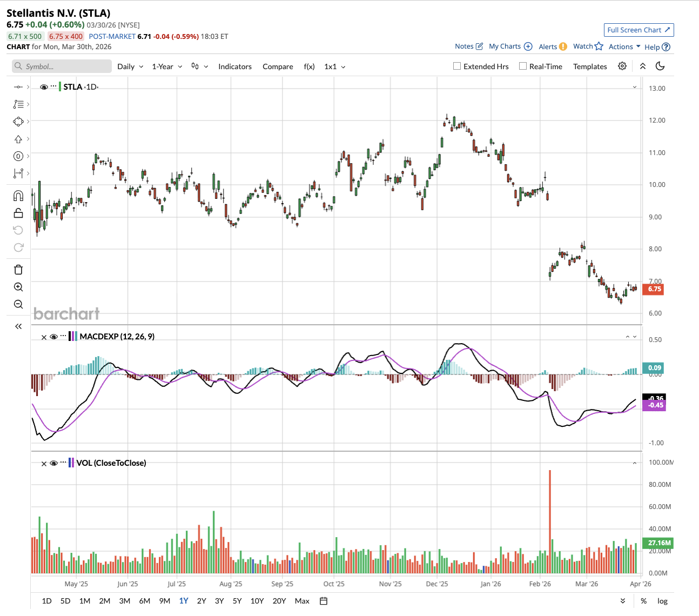Image resolution: width=699 pixels, height=616 pixels.
Task: Select the Max range
Action: 302,601
